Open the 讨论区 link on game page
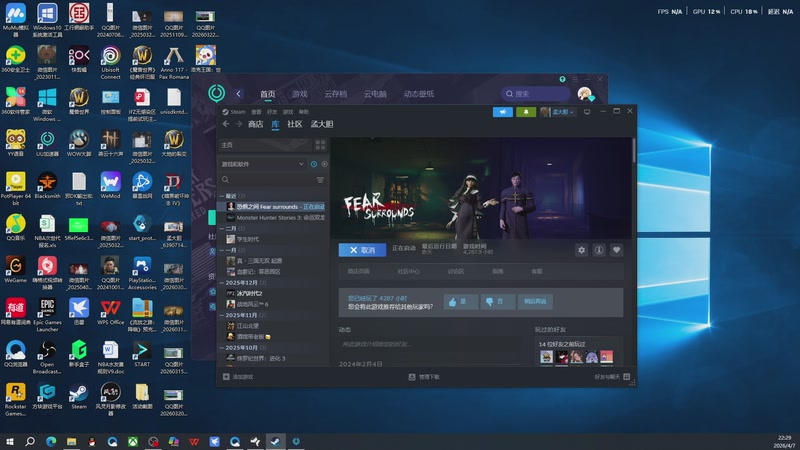Screen dimensions: 800x450 click(455, 271)
